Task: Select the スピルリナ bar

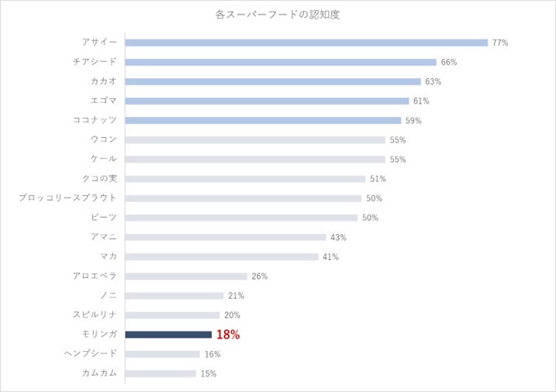Action: pos(171,315)
